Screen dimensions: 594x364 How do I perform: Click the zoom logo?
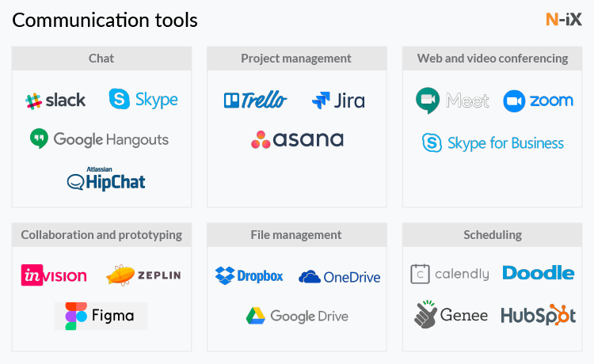pos(538,101)
